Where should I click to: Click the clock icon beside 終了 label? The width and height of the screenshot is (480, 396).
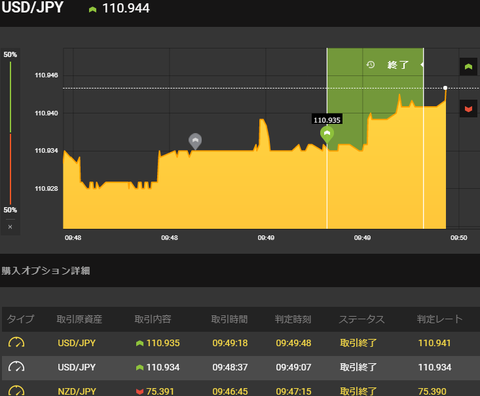point(371,65)
